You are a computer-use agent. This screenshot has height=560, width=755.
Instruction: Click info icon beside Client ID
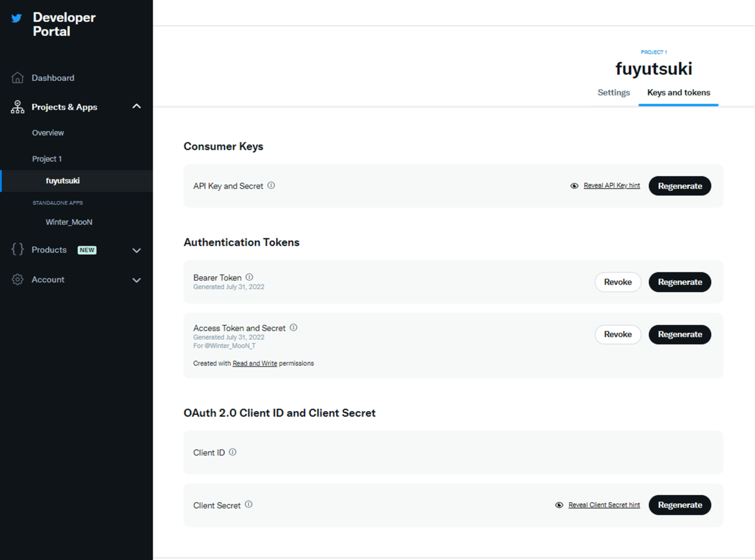pyautogui.click(x=233, y=452)
